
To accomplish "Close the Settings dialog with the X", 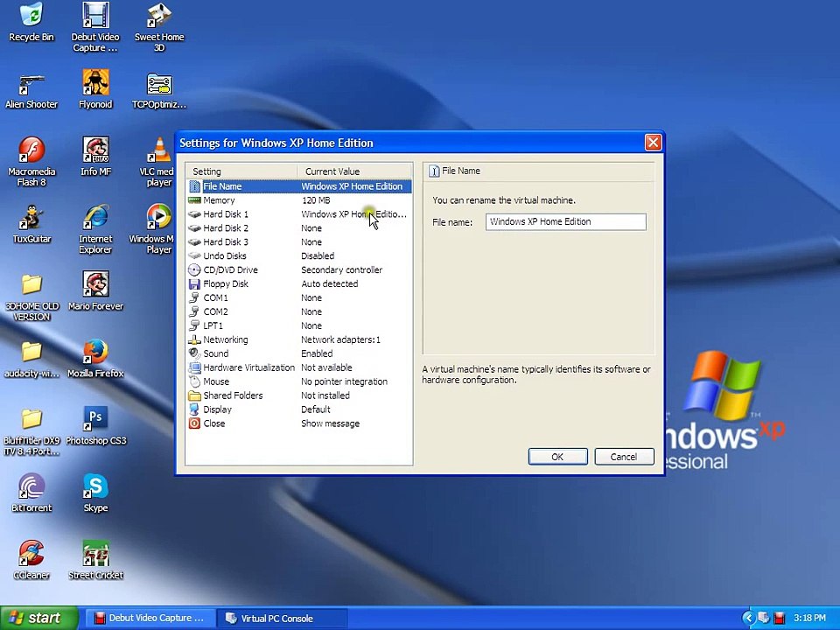I will click(653, 143).
